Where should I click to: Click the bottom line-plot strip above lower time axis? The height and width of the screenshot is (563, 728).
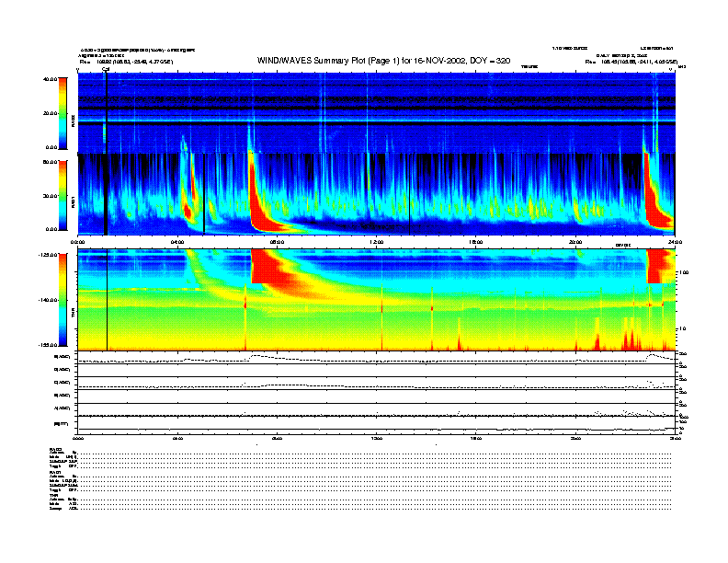(376, 425)
